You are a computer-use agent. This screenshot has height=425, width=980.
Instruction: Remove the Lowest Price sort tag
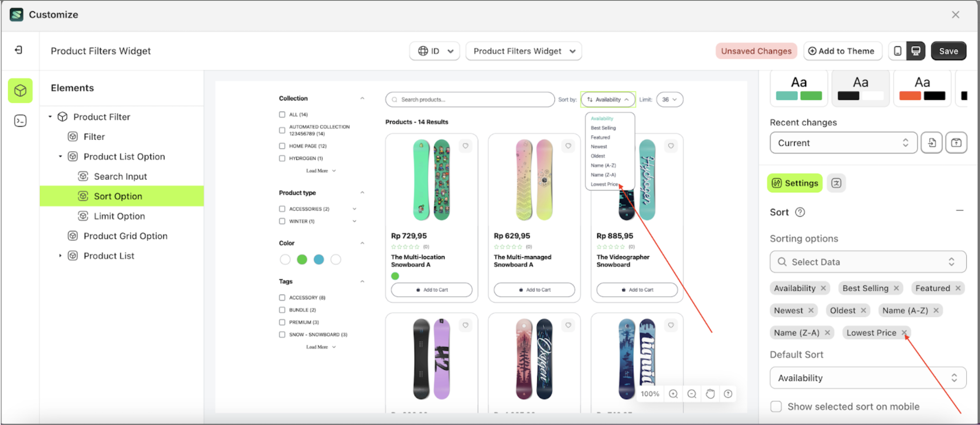coord(904,333)
